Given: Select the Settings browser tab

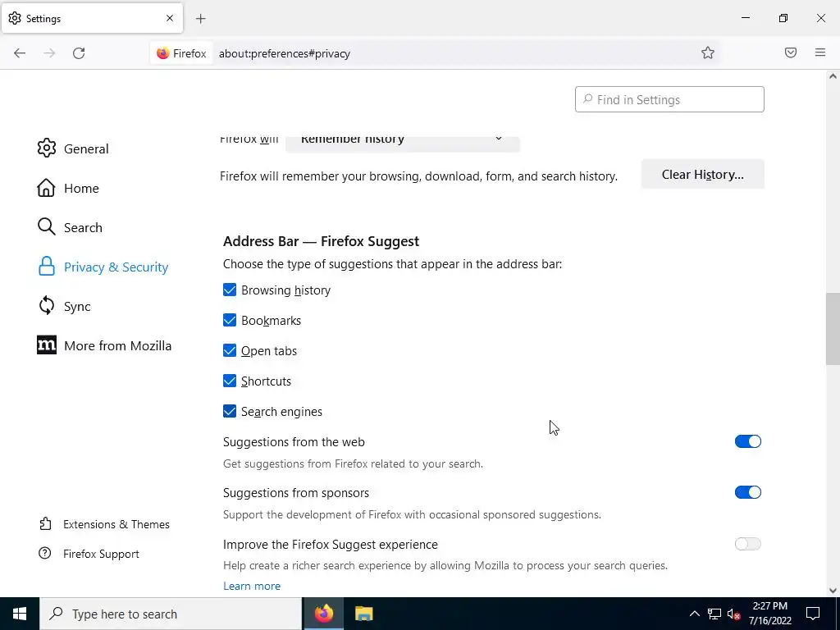Looking at the screenshot, I should (92, 18).
